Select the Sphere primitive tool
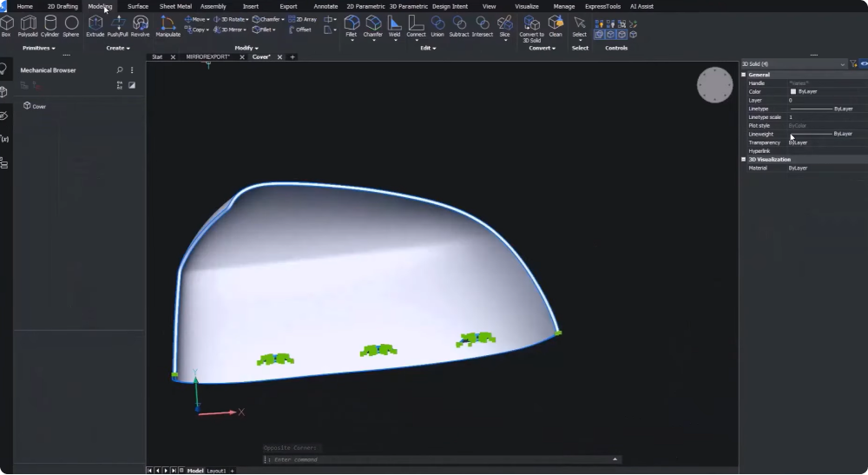 (71, 26)
